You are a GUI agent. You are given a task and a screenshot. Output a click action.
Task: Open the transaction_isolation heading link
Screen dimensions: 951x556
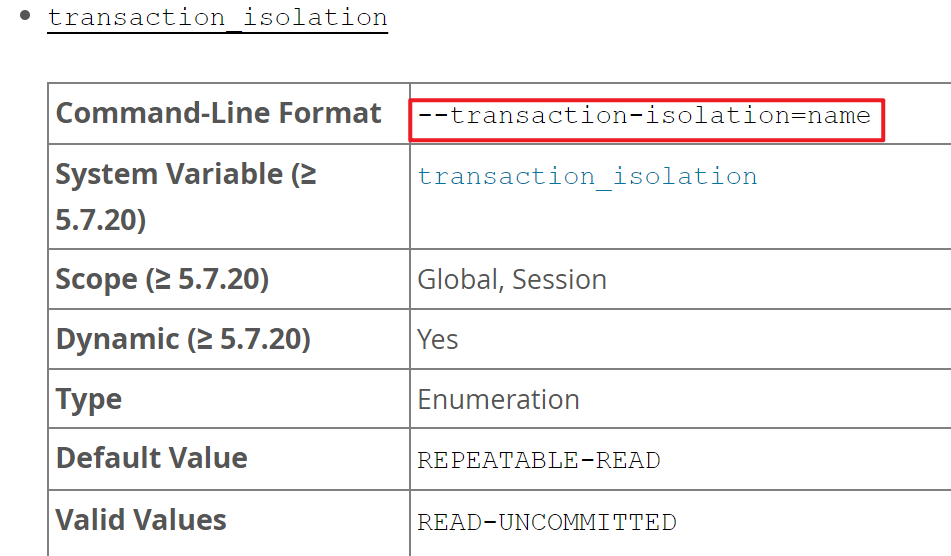pyautogui.click(x=217, y=18)
